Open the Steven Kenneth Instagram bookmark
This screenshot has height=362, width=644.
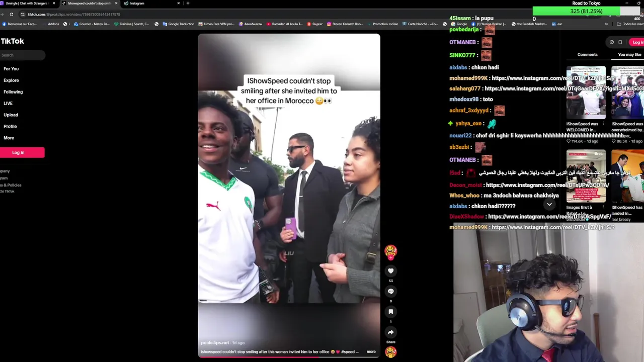coord(345,24)
